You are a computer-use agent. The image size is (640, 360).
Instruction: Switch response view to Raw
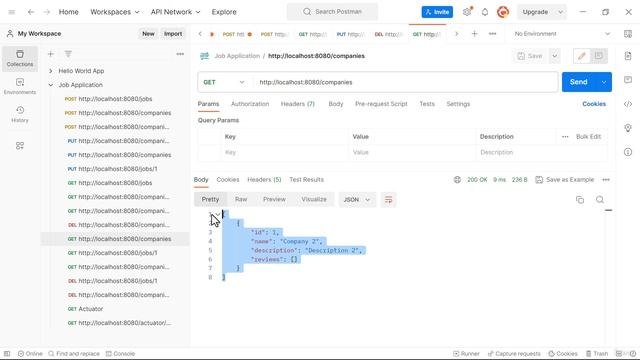(241, 200)
